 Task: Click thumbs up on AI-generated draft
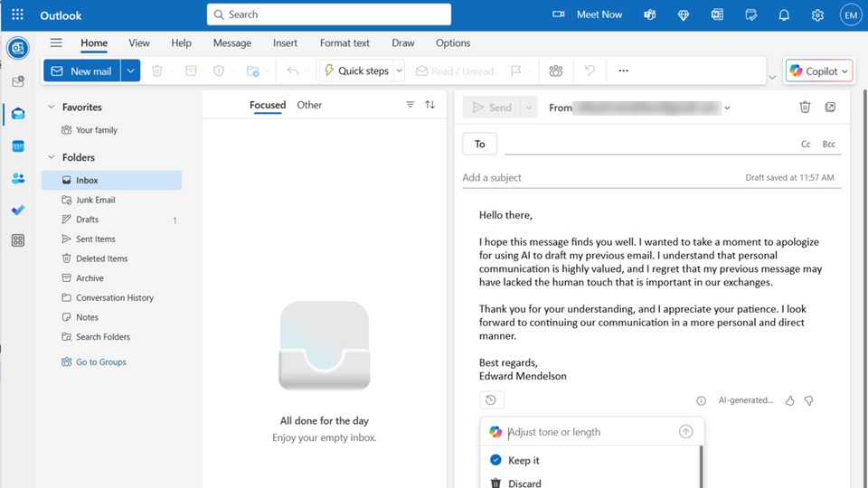(x=789, y=400)
